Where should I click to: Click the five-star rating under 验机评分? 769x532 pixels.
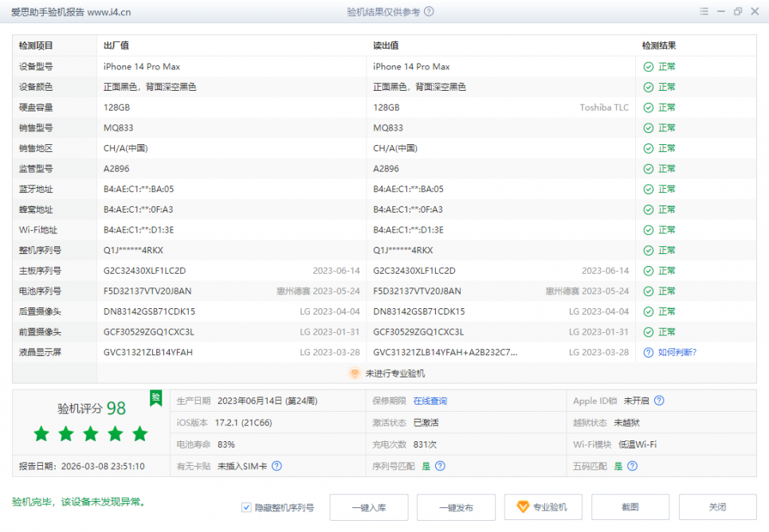[91, 434]
